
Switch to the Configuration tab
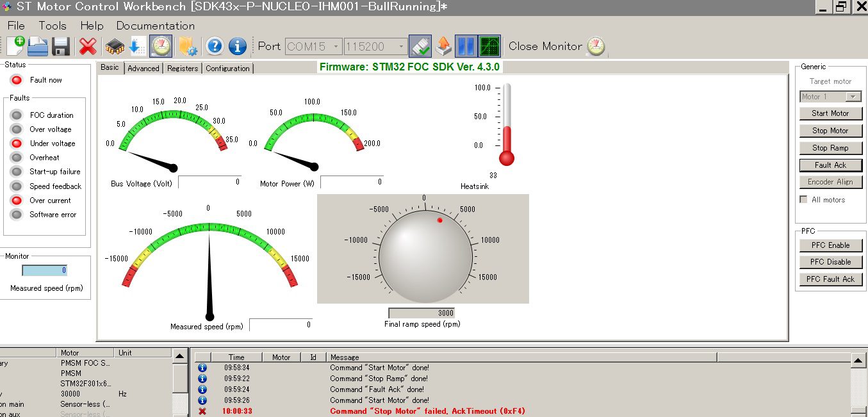coord(227,68)
